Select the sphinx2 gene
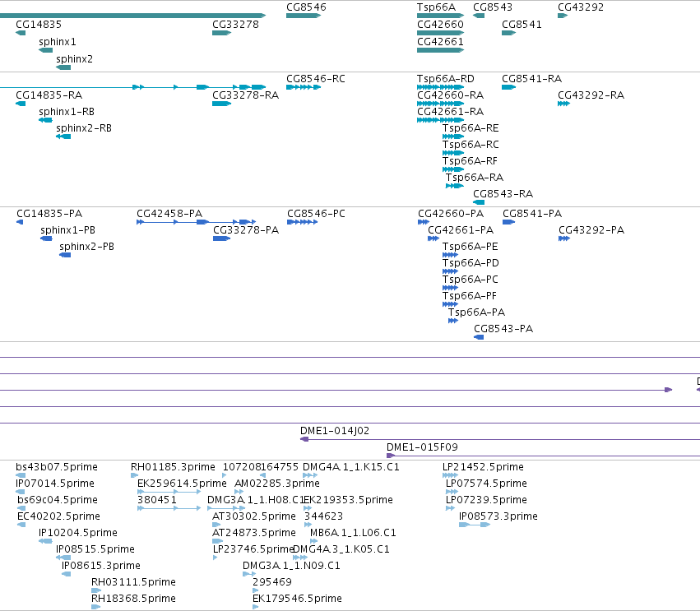This screenshot has height=611, width=700. [63, 67]
